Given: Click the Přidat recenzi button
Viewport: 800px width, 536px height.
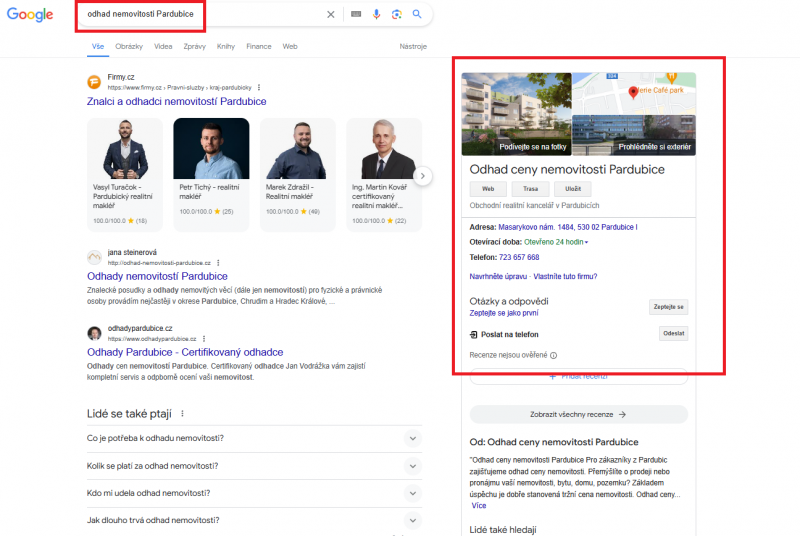Looking at the screenshot, I should click(x=579, y=376).
